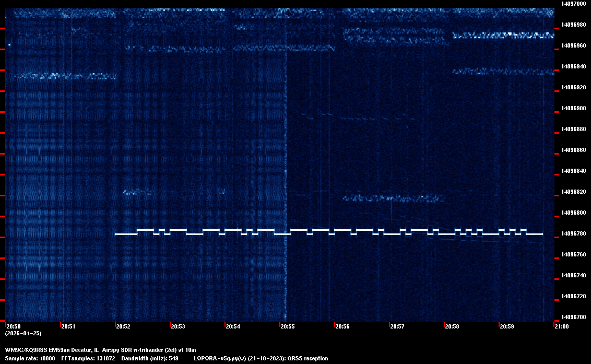This screenshot has width=591, height=364.
Task: Click the Bandwidth (mHz): 549 text
Action: click(150, 358)
